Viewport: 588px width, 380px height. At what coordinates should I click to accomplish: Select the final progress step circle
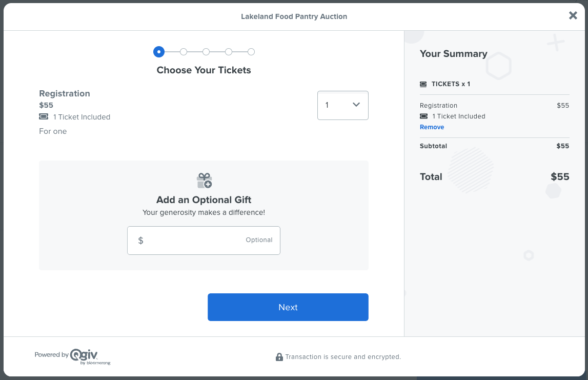coord(251,52)
